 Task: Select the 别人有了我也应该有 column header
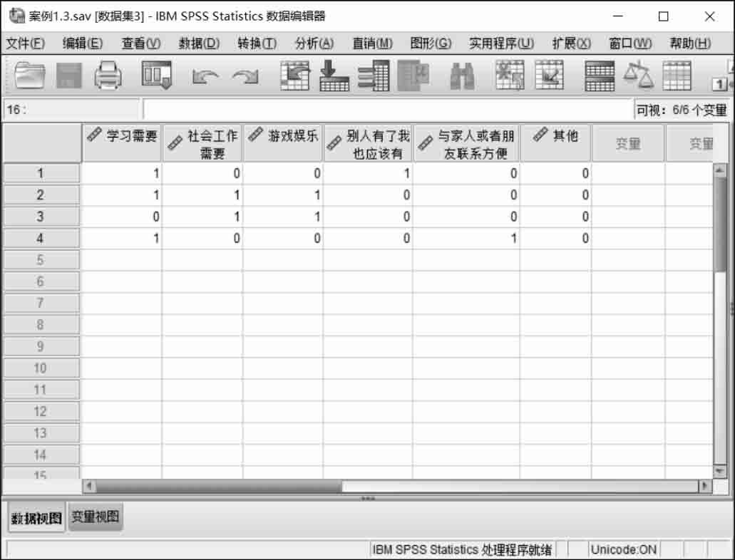(x=368, y=143)
